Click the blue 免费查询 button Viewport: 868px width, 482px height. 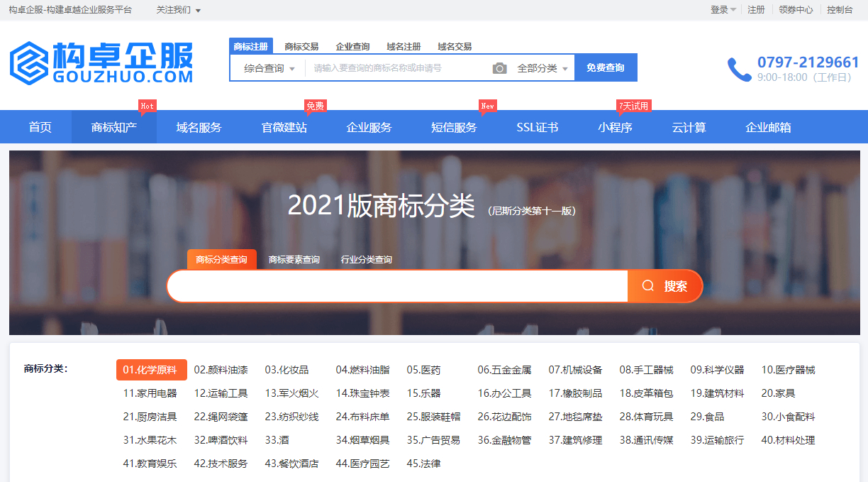605,68
